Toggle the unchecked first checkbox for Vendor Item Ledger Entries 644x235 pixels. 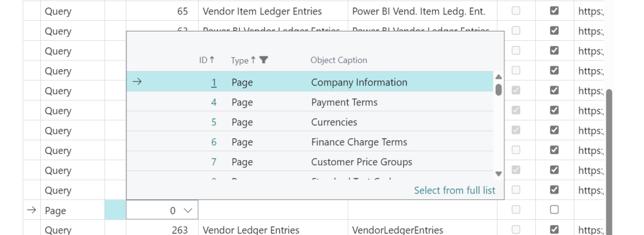pyautogui.click(x=516, y=11)
